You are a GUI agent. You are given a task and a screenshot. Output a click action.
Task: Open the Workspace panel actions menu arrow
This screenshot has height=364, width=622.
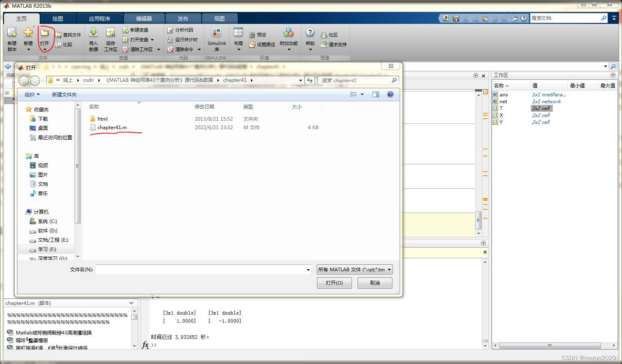click(x=613, y=75)
